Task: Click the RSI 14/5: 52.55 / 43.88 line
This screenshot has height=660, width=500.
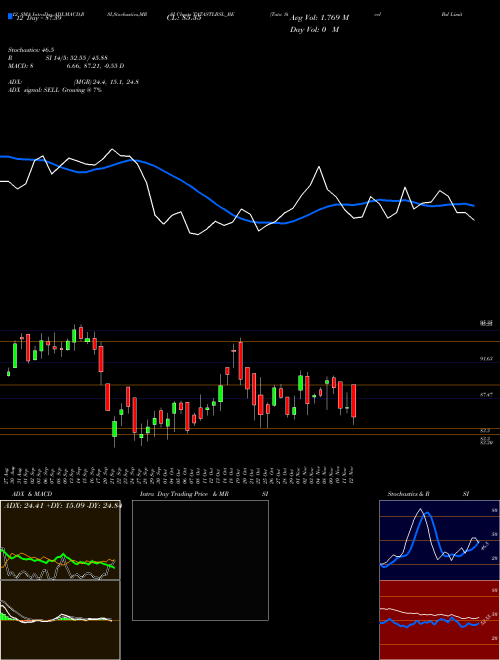Action: [x=59, y=58]
